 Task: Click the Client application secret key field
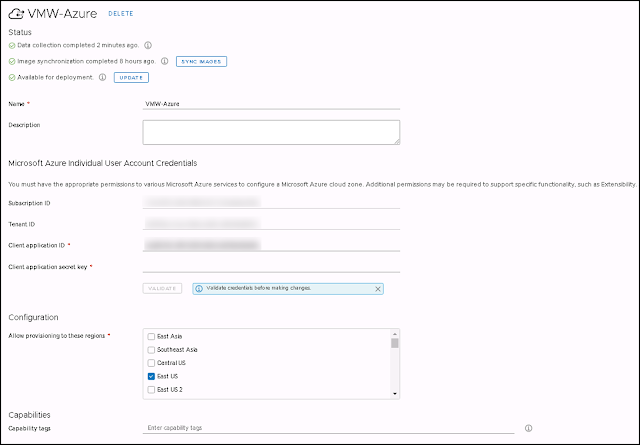click(x=271, y=266)
